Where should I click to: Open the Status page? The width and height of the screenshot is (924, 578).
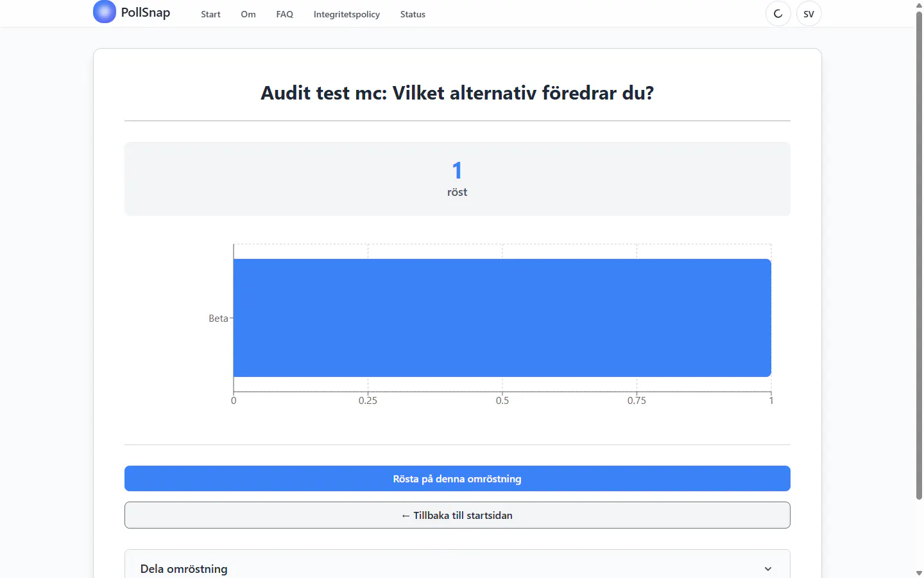(x=413, y=14)
